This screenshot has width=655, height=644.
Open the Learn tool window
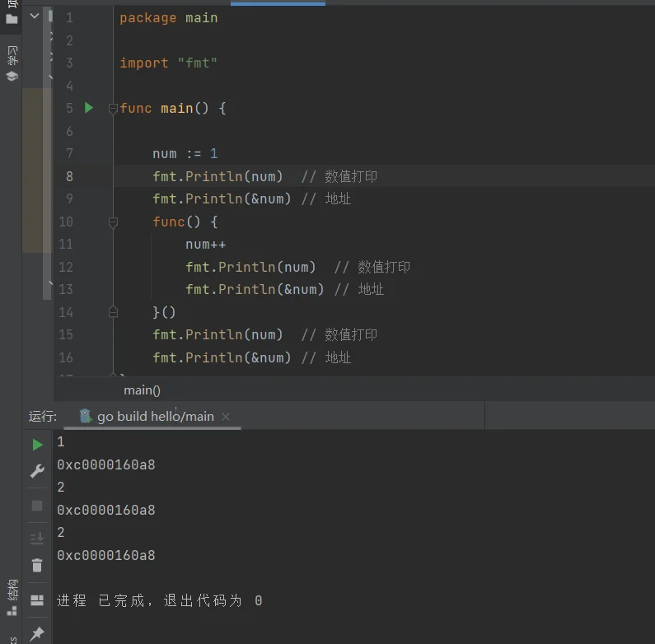coord(12,63)
